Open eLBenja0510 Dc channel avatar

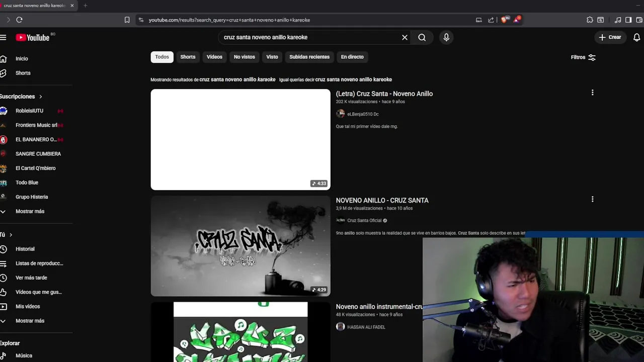tap(340, 114)
